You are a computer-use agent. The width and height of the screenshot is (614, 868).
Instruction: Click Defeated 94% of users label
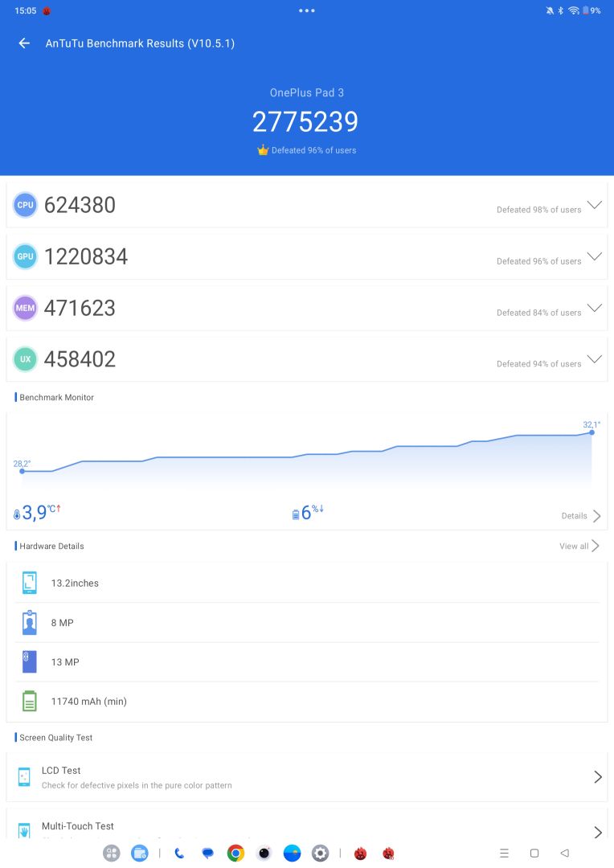(x=538, y=364)
